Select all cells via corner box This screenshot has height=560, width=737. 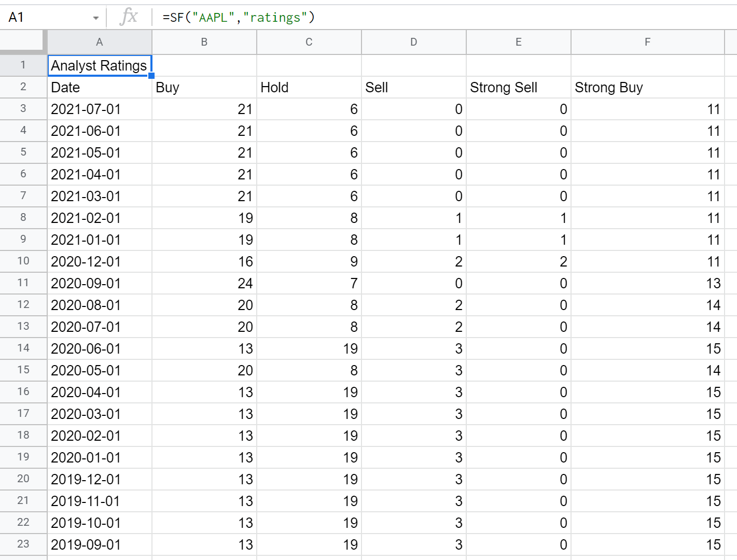click(x=23, y=42)
